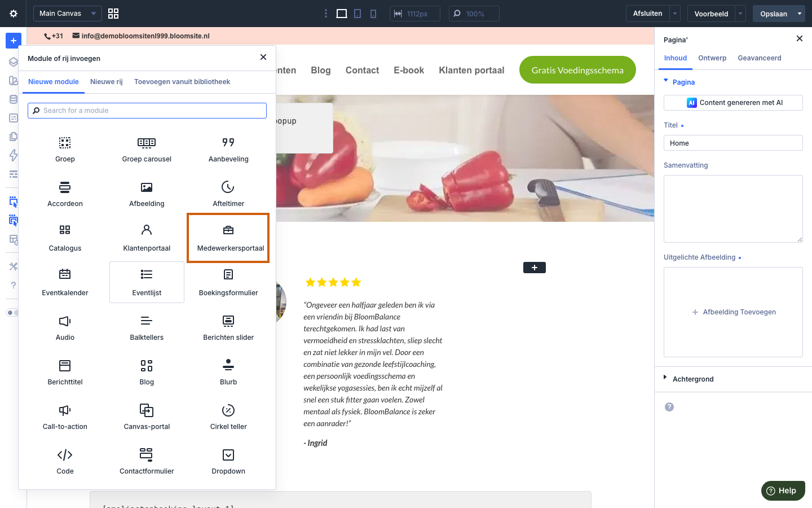The width and height of the screenshot is (812, 508).
Task: Select the Inhoud tab
Action: (676, 58)
